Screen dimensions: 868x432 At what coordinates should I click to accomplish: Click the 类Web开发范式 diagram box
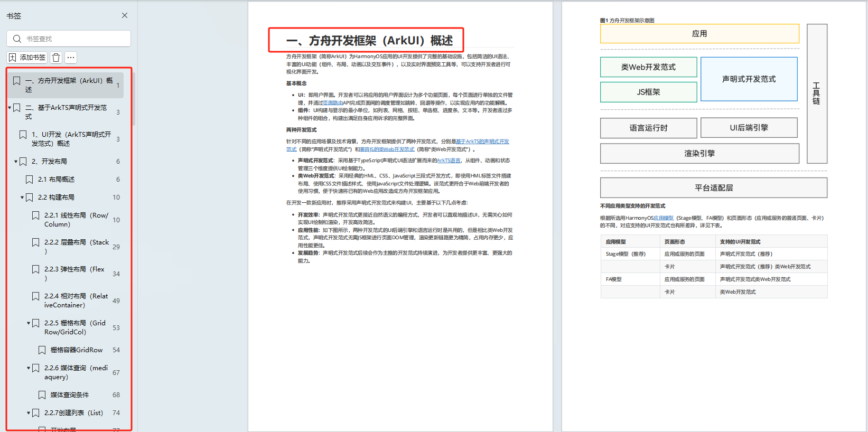point(649,67)
